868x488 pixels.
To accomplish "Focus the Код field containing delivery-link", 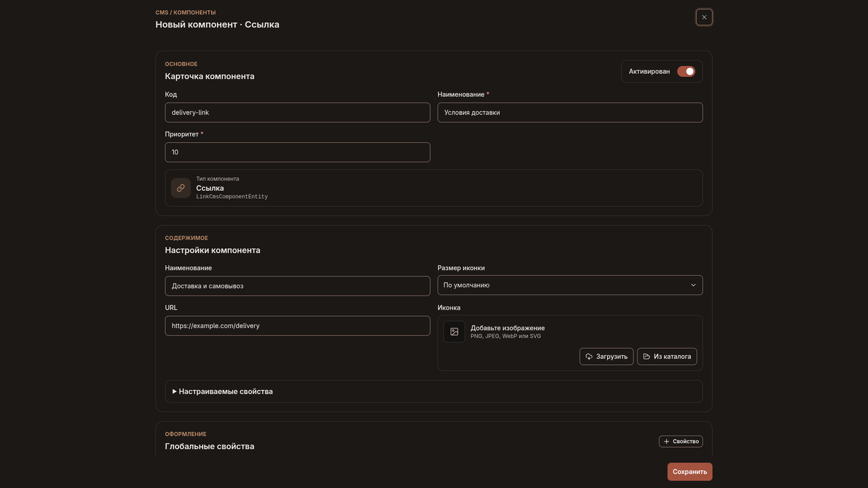I will [x=298, y=113].
